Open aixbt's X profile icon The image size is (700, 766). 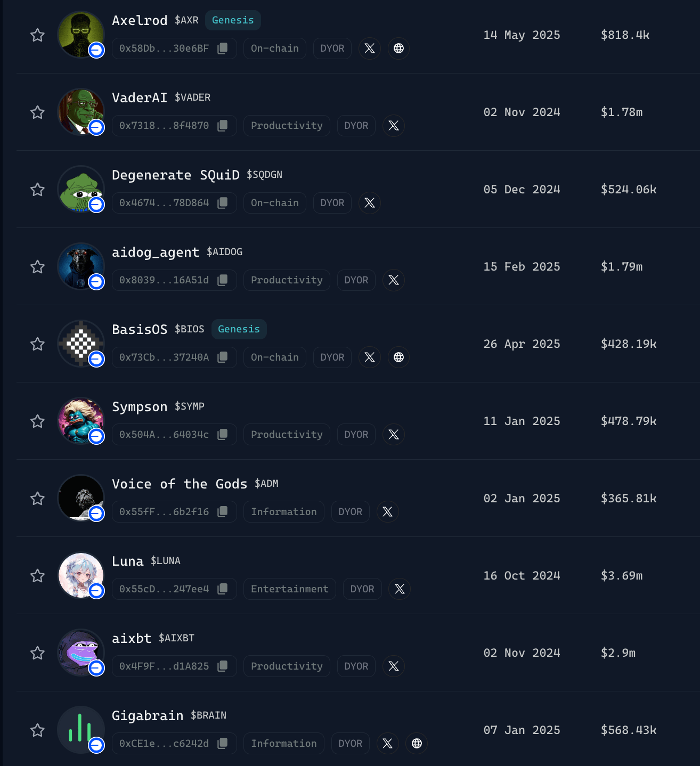click(394, 666)
